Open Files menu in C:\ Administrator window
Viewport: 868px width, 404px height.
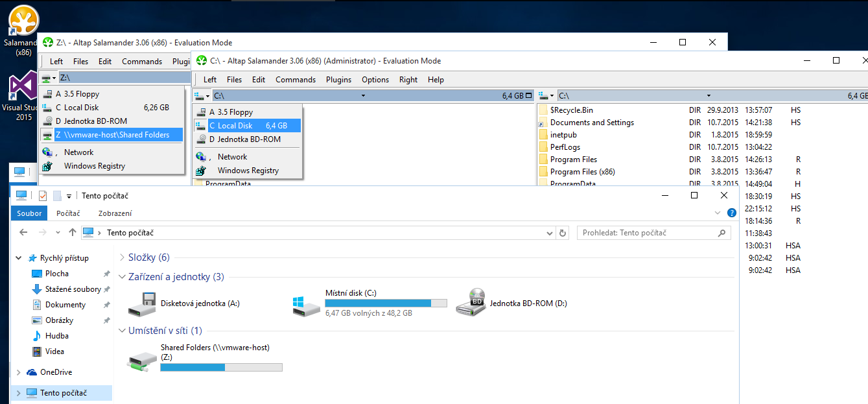[234, 80]
